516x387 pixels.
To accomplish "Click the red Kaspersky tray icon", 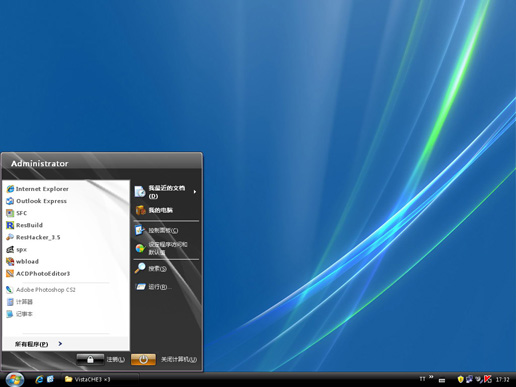I will pos(488,379).
